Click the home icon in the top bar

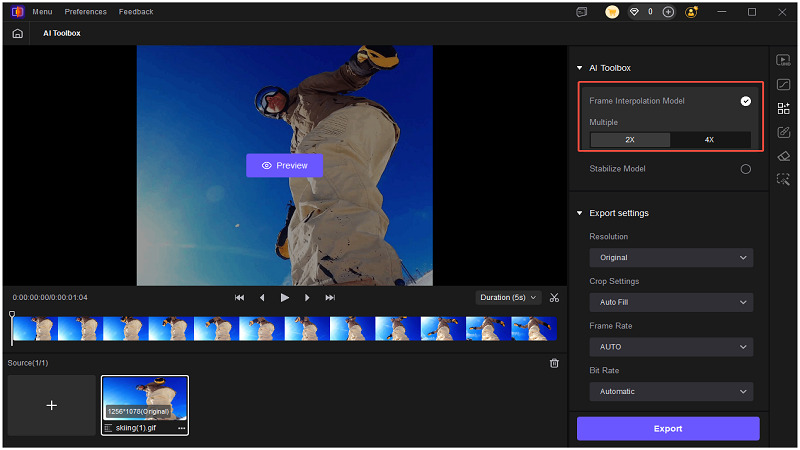pos(17,33)
